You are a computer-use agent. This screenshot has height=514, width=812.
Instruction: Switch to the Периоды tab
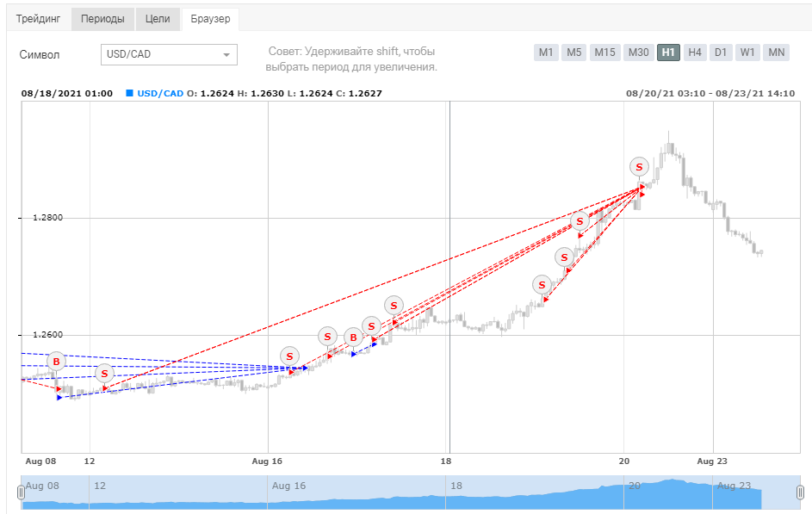102,19
